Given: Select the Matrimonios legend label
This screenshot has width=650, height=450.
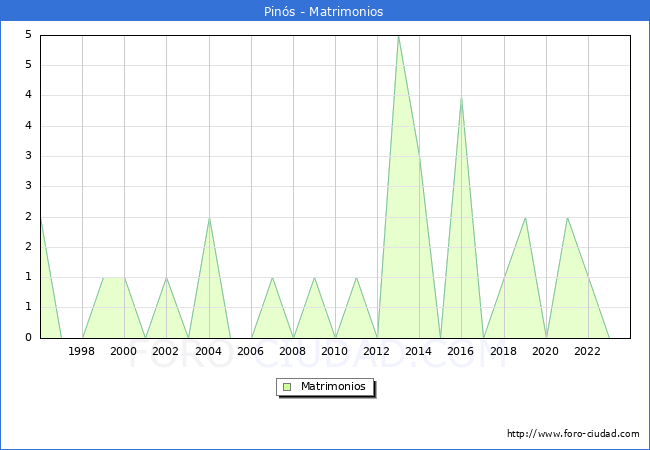Looking at the screenshot, I should click(x=333, y=386).
